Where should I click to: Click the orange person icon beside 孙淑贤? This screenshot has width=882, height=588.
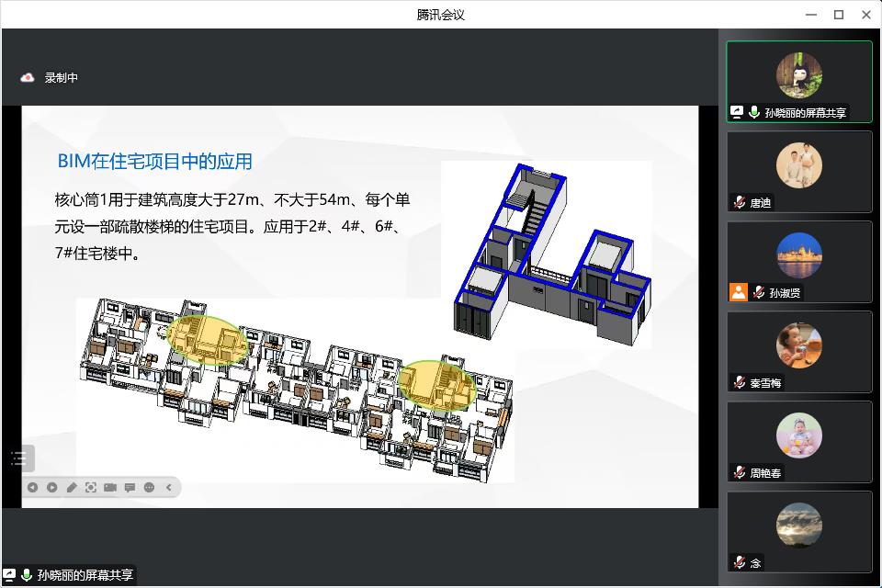click(739, 292)
